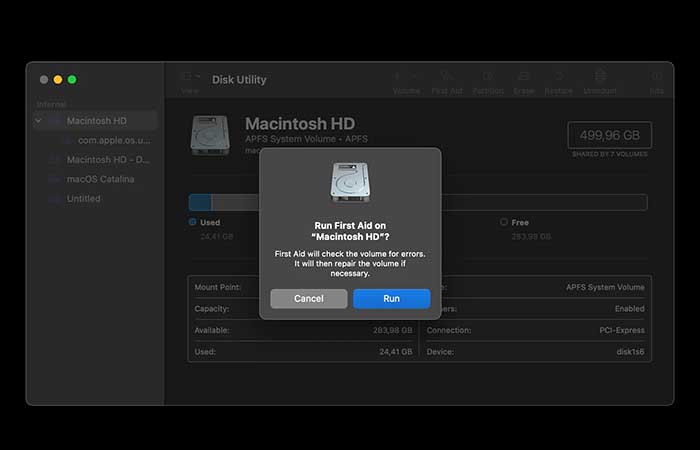Click the Volume toolbar button
The width and height of the screenshot is (700, 450).
coord(406,83)
